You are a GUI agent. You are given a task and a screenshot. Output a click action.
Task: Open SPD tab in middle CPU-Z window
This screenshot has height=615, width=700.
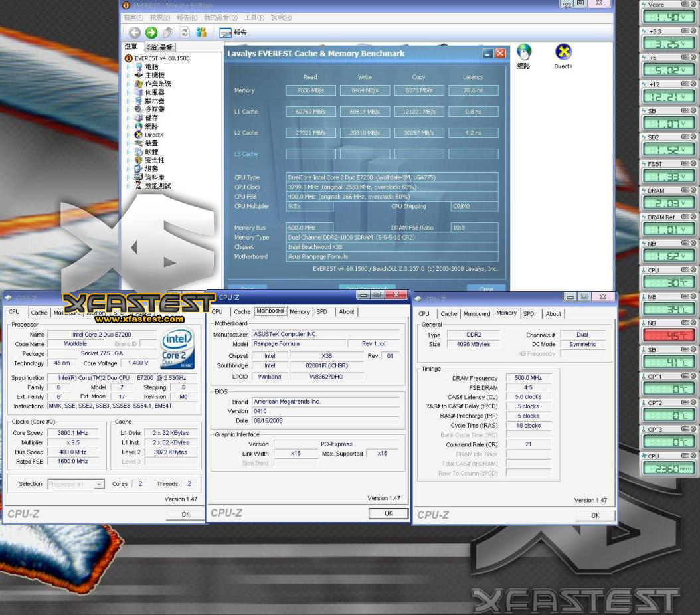tap(322, 312)
